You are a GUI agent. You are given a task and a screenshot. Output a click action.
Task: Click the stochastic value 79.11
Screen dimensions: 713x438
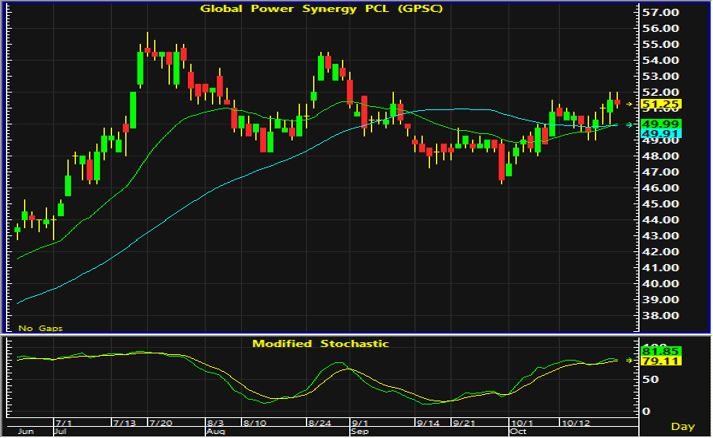pyautogui.click(x=661, y=361)
